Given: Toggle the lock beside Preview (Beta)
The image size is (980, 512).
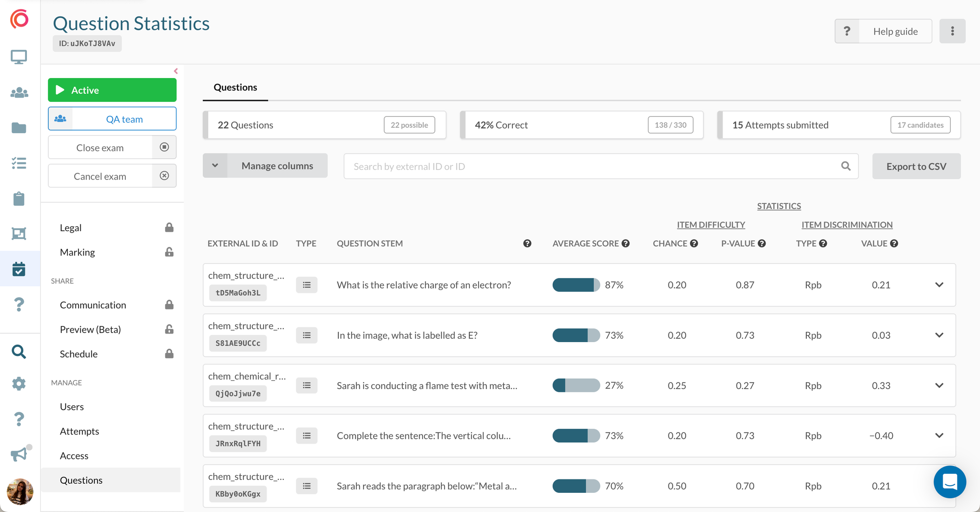Looking at the screenshot, I should point(169,329).
